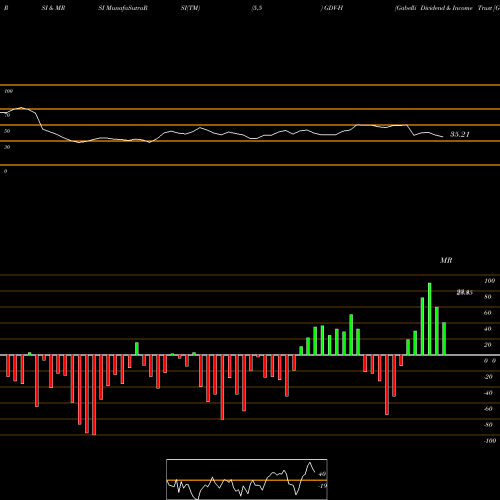Click the '50' label on the RSI axis

point(7,131)
